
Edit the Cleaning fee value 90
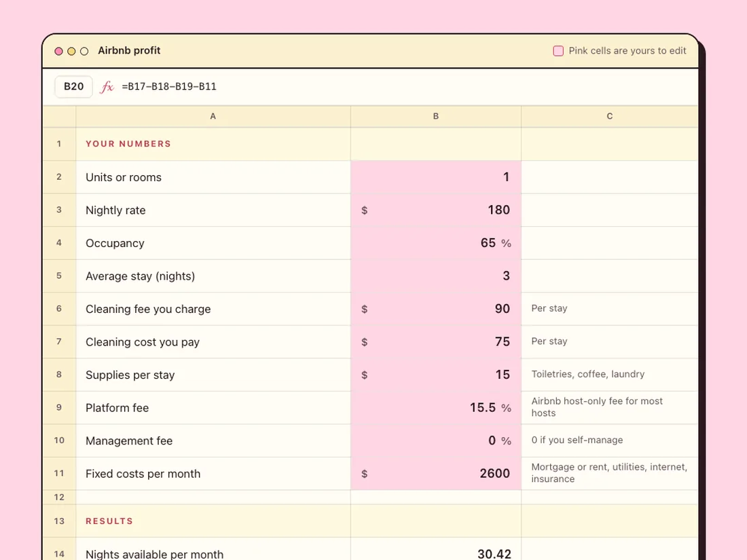pyautogui.click(x=436, y=309)
